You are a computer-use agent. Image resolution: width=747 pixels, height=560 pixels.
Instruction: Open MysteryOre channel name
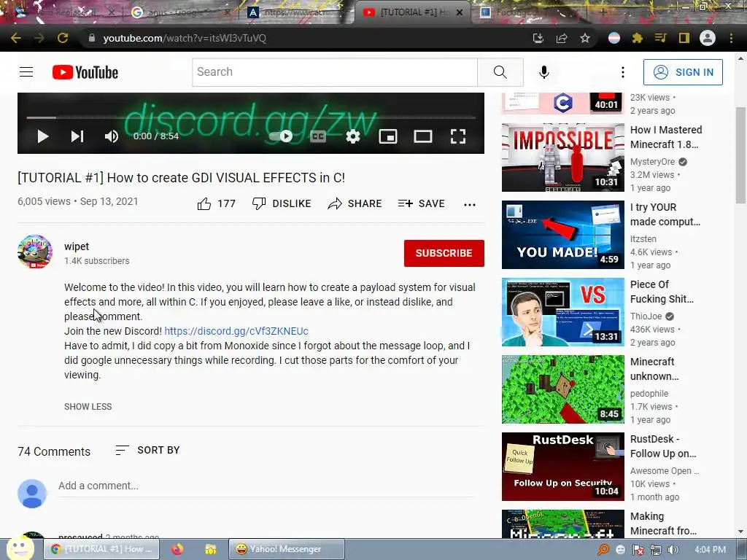tap(652, 162)
